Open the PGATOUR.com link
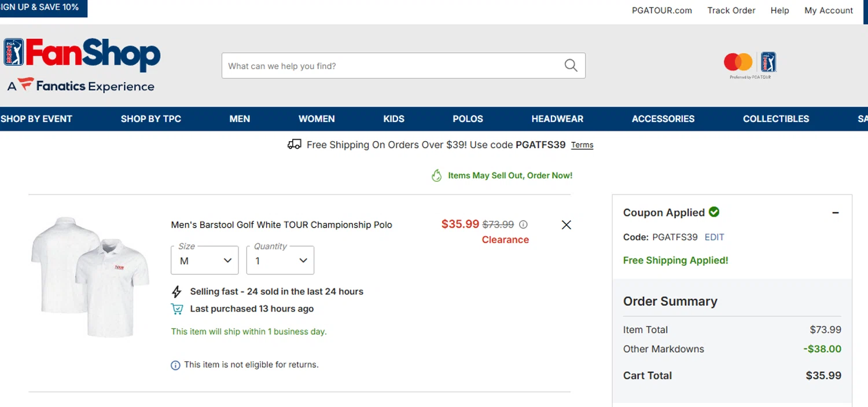This screenshot has width=868, height=407. click(x=662, y=10)
